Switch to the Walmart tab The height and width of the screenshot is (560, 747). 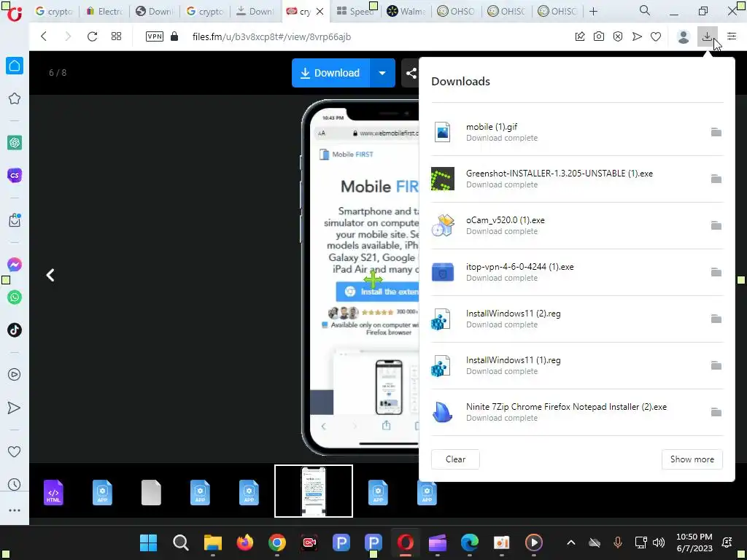(406, 12)
